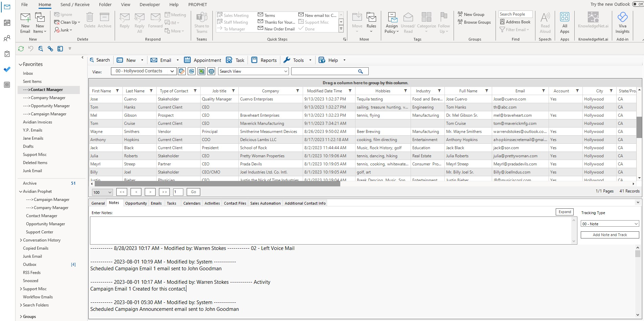Click the Prophet Email envelope icon
This screenshot has width=644, height=321.
[x=154, y=60]
